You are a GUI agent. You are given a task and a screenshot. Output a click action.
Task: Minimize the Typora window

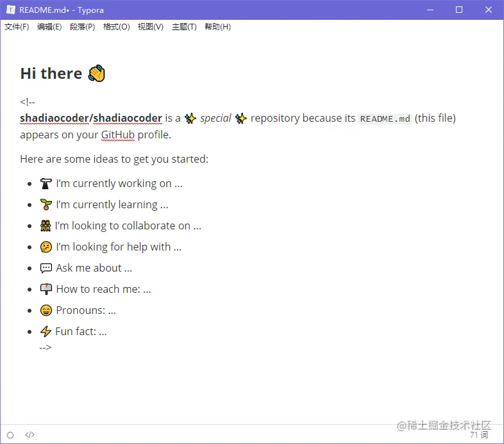pyautogui.click(x=430, y=10)
